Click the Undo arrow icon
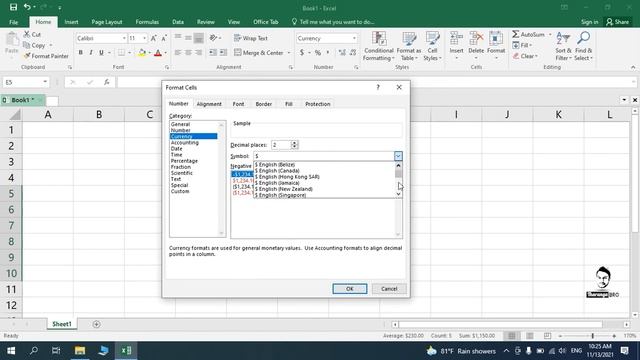 (27, 7)
